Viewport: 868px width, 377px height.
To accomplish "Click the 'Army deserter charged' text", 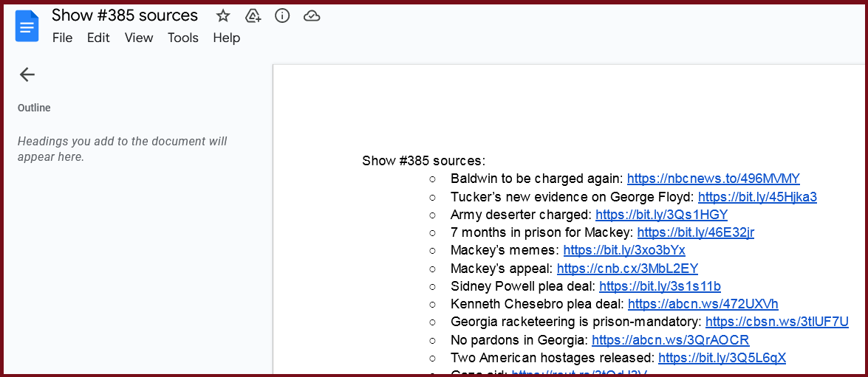I will pos(522,215).
